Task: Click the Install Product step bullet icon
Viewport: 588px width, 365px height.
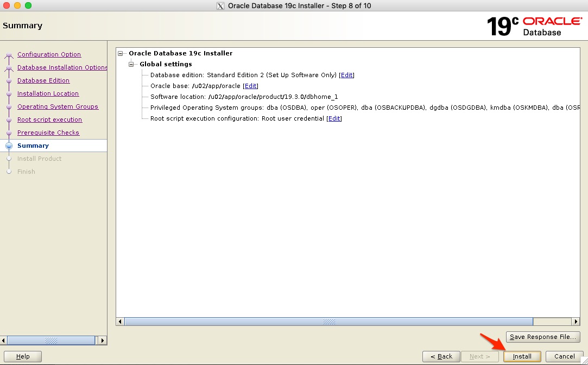Action: click(x=9, y=159)
